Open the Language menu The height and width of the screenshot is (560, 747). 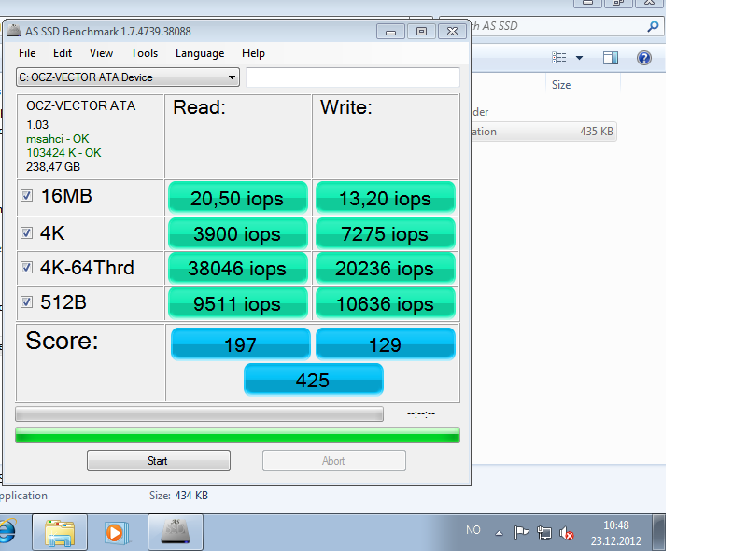[200, 53]
